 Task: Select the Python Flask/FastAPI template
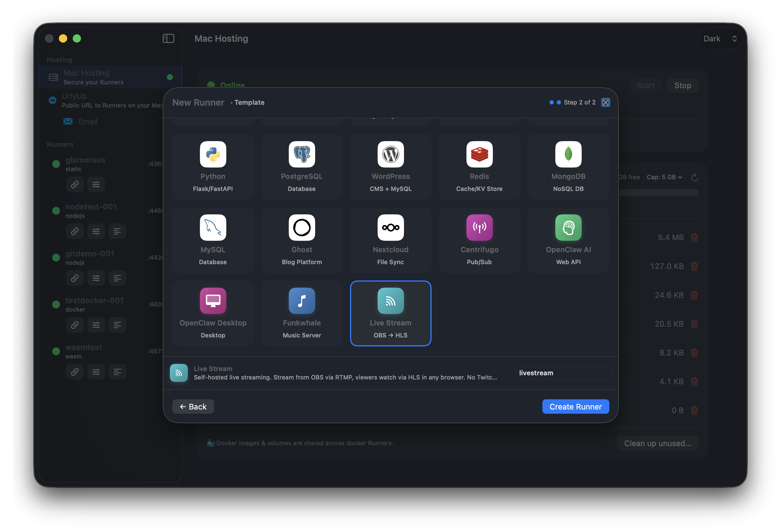coord(213,167)
